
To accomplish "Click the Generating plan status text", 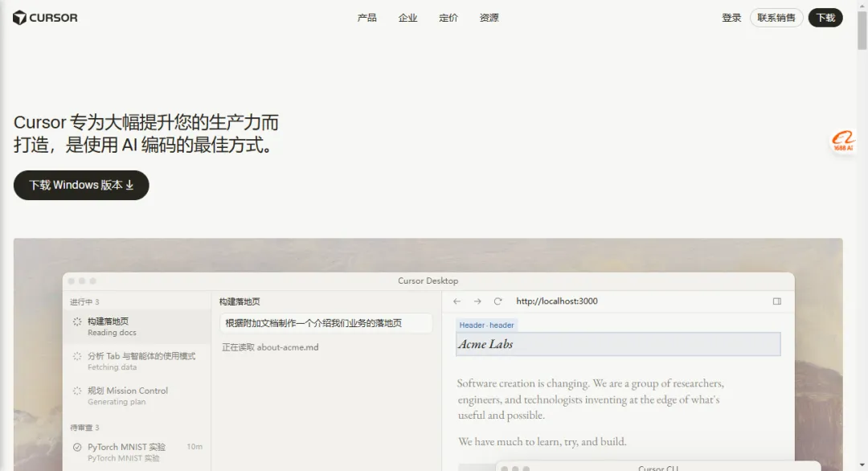I will [117, 402].
